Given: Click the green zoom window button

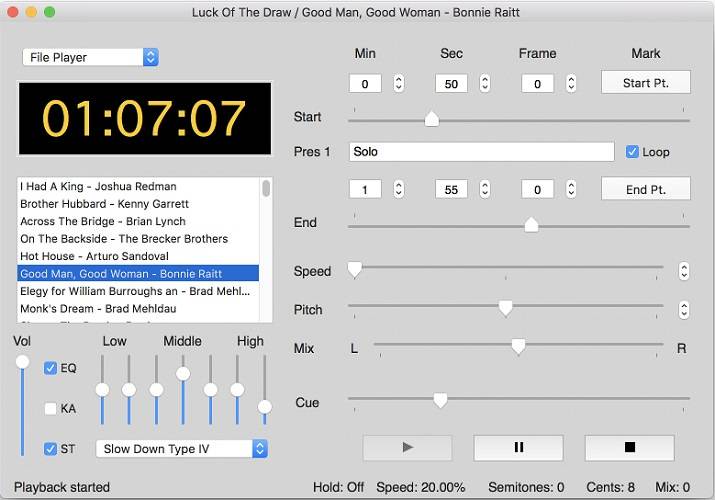Looking at the screenshot, I should (49, 12).
